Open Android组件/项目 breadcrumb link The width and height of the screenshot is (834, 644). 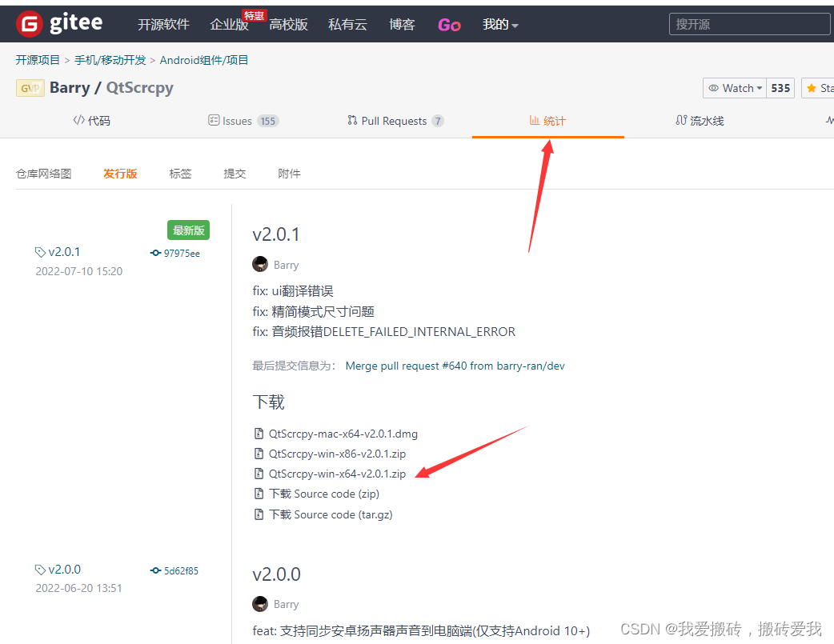click(204, 60)
